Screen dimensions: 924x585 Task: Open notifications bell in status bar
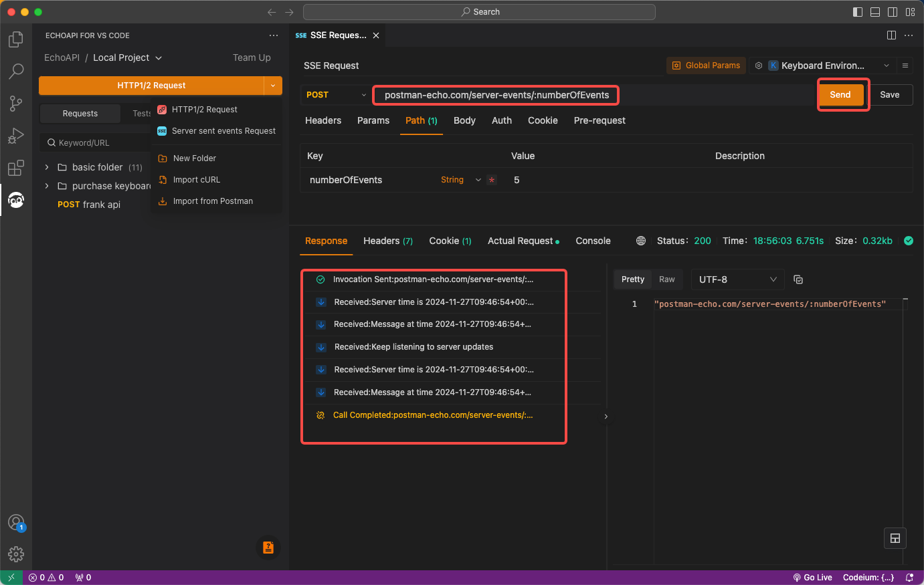(909, 578)
